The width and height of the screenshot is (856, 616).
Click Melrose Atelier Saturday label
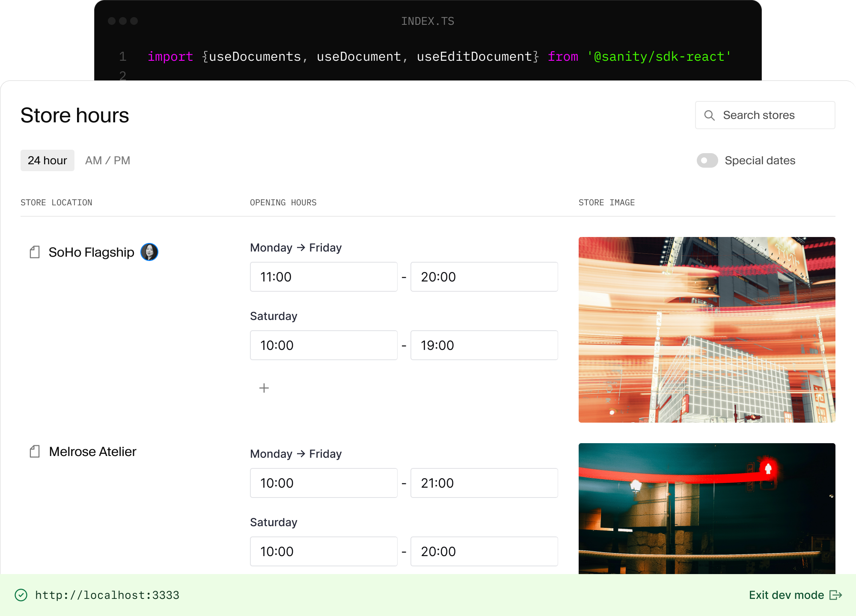click(273, 522)
